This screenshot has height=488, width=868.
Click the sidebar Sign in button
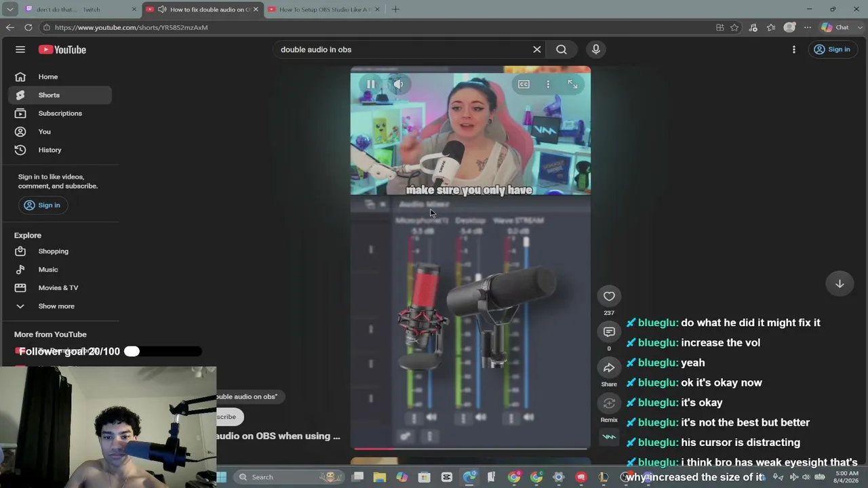42,205
